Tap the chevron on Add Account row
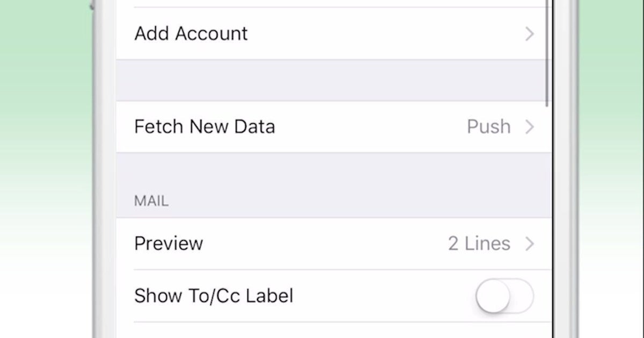This screenshot has height=338, width=644. 530,34
